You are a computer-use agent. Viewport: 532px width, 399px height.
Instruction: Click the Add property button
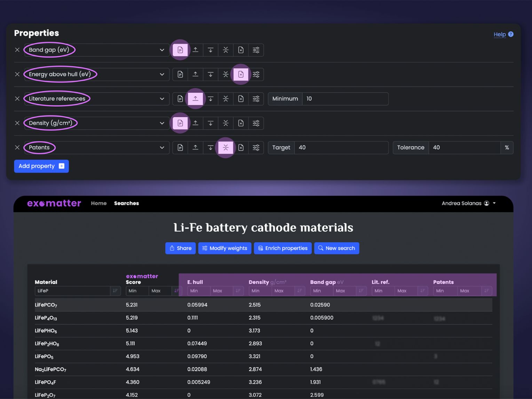[41, 166]
